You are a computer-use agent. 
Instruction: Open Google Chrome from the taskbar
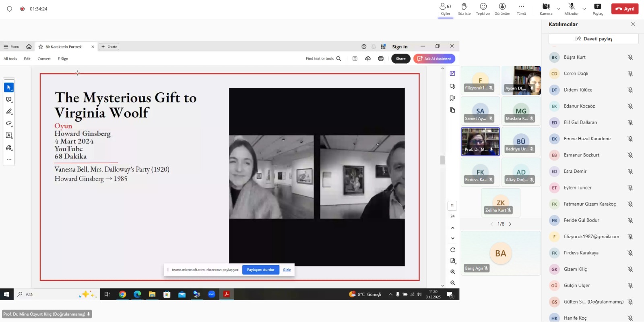[x=122, y=295]
